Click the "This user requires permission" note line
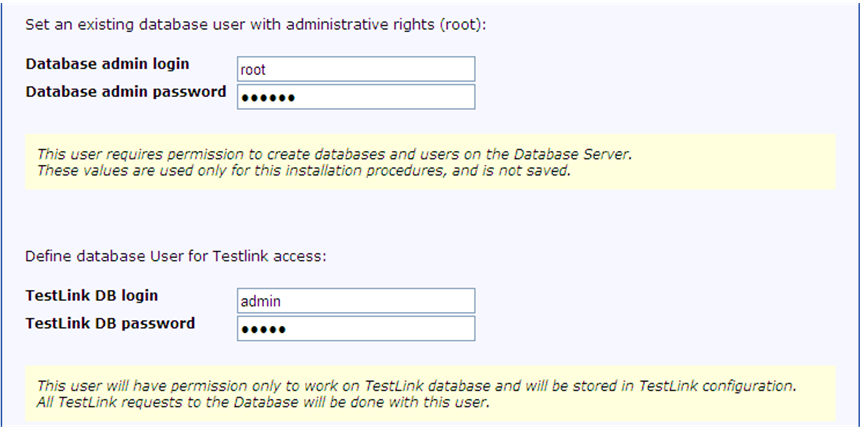Viewport: 860px width, 428px height. [x=335, y=154]
